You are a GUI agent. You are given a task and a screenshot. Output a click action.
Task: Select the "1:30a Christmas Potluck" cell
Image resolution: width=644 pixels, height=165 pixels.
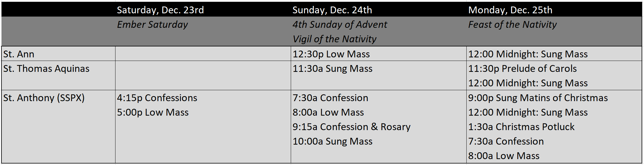click(x=521, y=127)
